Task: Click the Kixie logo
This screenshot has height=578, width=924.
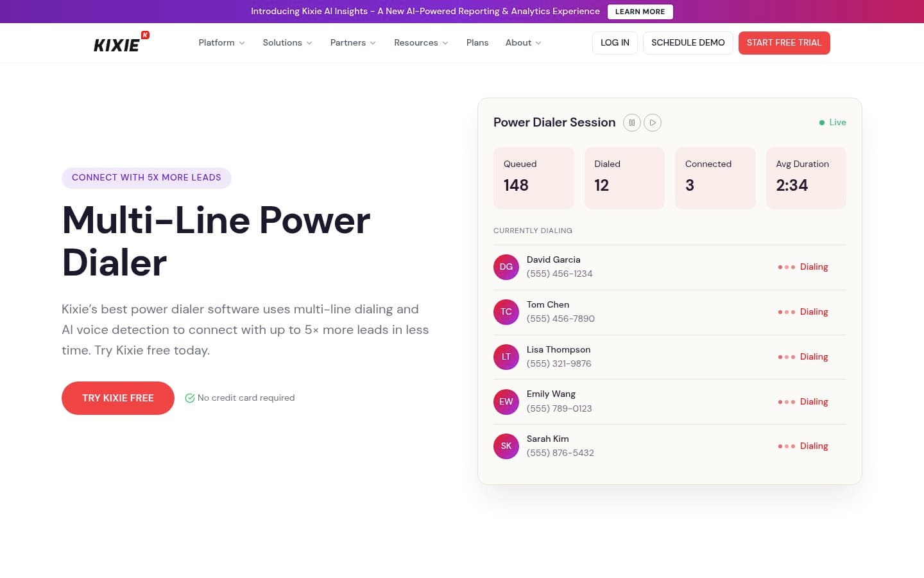Action: click(x=121, y=42)
